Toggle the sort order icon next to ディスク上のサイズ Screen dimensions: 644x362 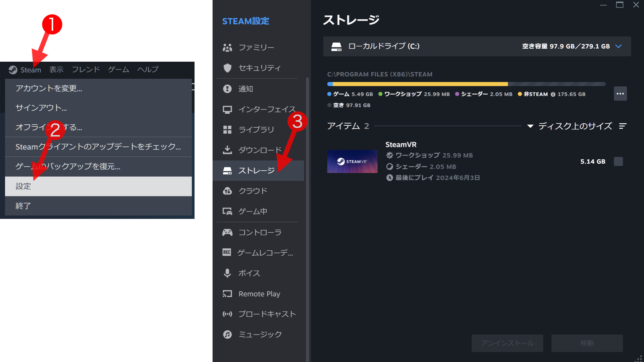click(623, 126)
